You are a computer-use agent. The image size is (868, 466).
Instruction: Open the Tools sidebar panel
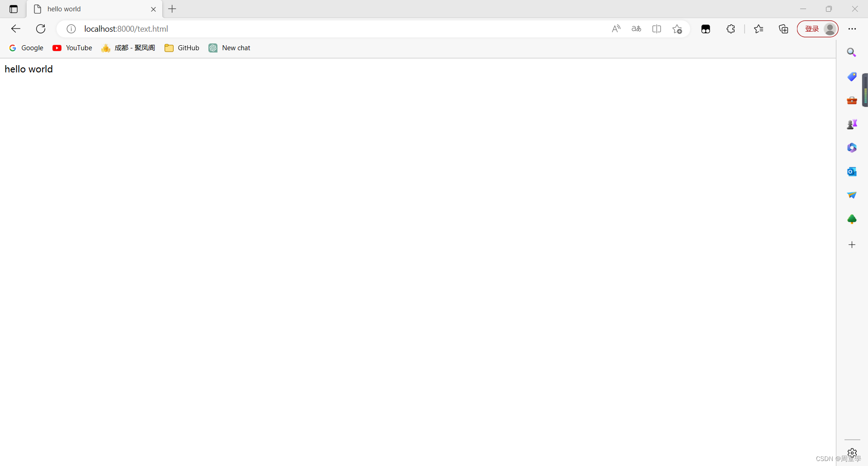852,100
